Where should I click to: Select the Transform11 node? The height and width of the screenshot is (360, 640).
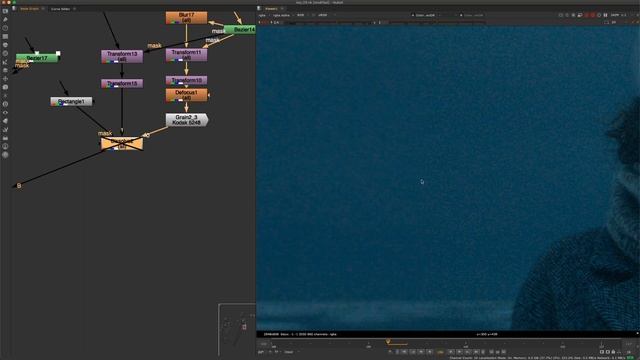186,55
